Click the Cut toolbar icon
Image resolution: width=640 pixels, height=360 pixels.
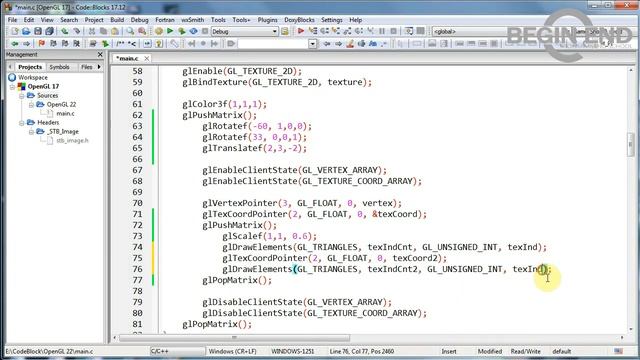tap(92, 31)
